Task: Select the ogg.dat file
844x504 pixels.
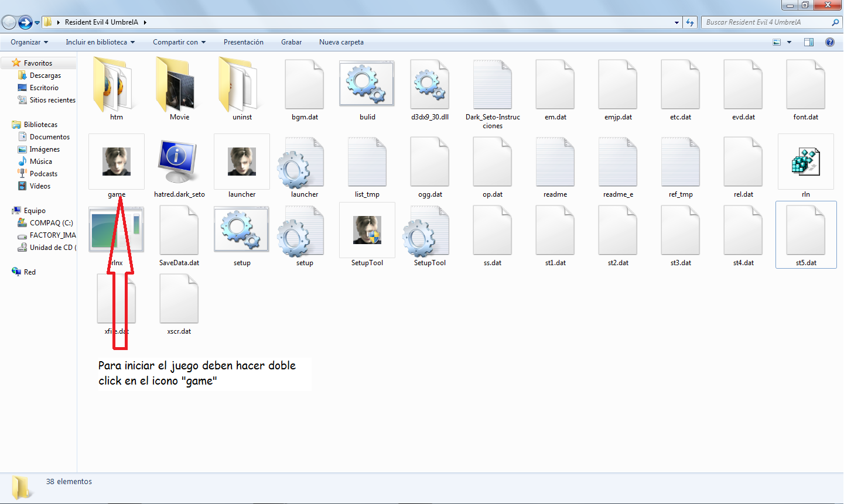Action: [430, 166]
